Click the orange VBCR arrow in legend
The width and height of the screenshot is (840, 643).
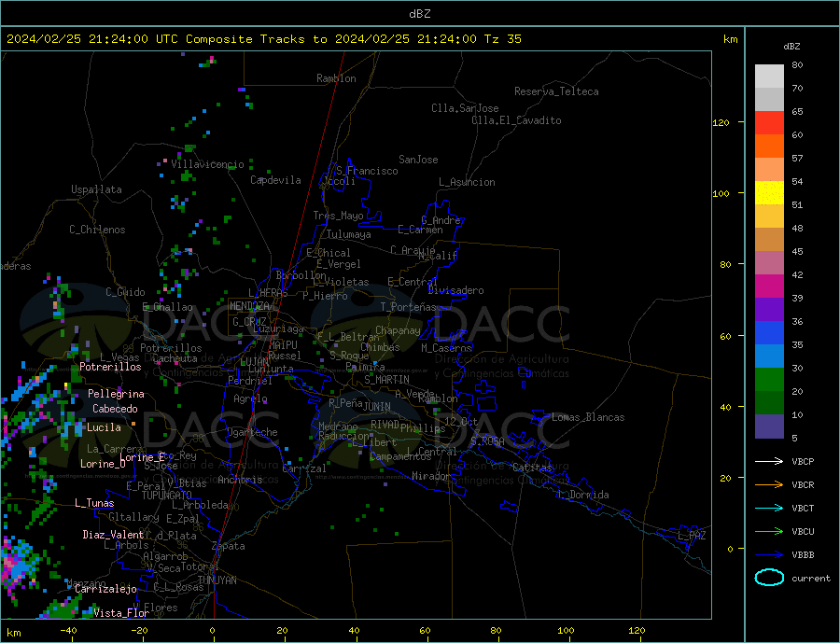[x=769, y=485]
